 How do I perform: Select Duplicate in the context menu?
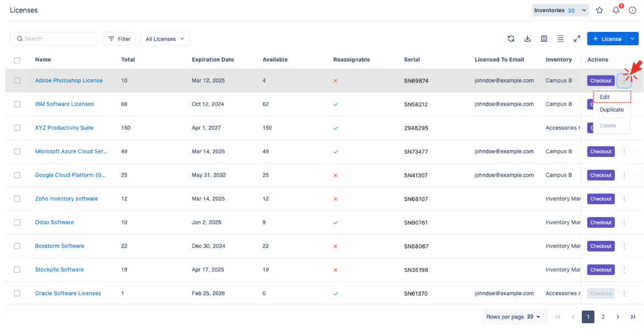612,110
